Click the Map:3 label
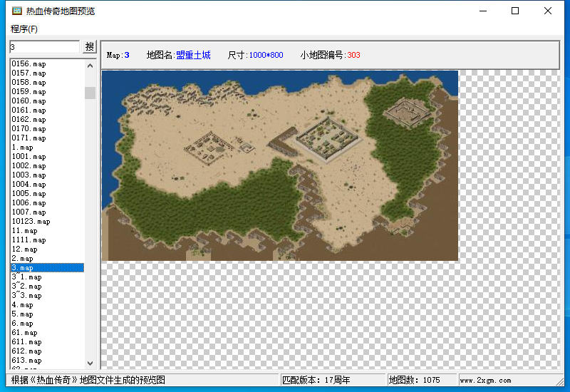The image size is (570, 392). point(118,56)
